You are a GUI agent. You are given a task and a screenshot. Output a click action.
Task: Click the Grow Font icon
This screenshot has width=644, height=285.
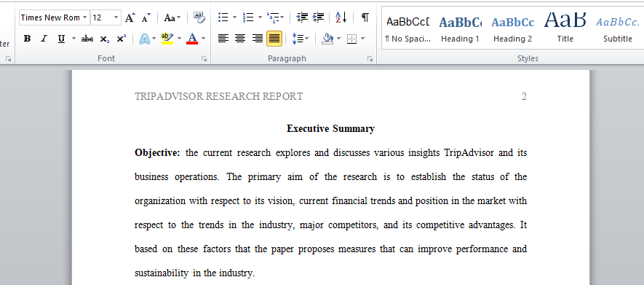coord(130,17)
